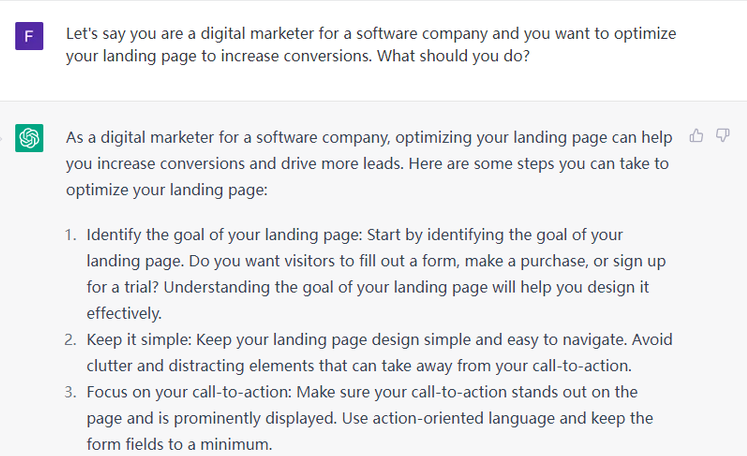Screen dimensions: 747x456
Task: Click the list number 1 marker
Action: 70,235
